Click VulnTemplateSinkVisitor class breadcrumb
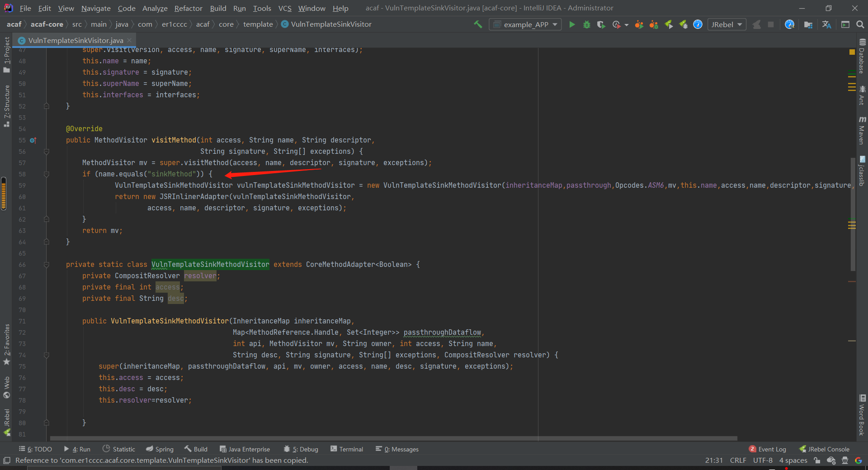 coord(326,24)
